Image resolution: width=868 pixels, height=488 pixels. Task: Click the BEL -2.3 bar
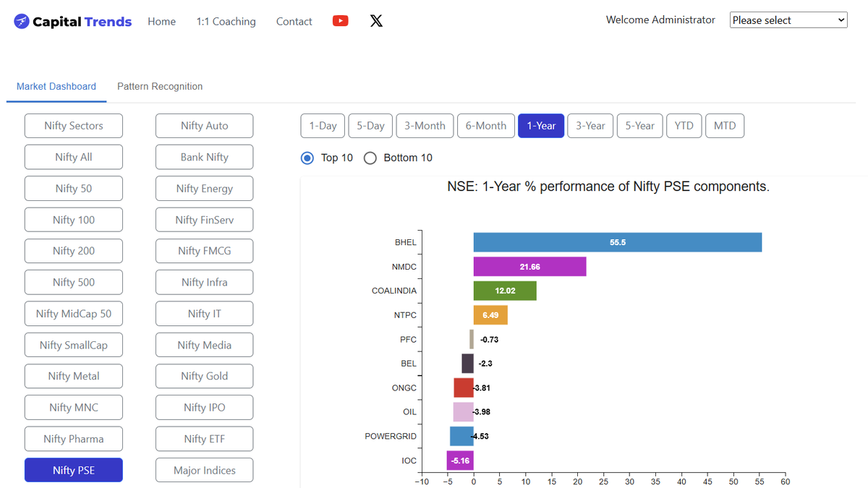[x=468, y=364]
